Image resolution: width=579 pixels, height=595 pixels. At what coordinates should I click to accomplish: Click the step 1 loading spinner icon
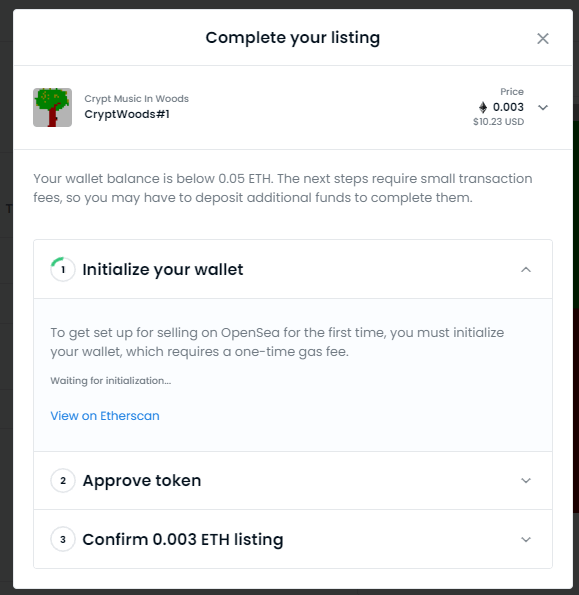(x=63, y=269)
